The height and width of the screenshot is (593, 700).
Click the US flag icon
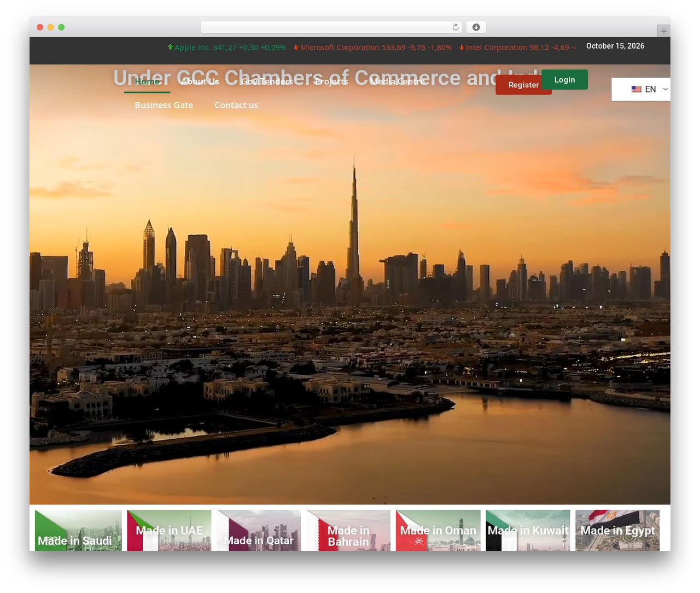[637, 89]
